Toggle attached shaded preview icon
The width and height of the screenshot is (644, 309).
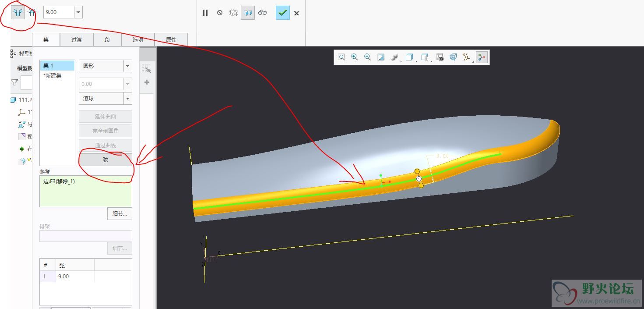tap(247, 13)
